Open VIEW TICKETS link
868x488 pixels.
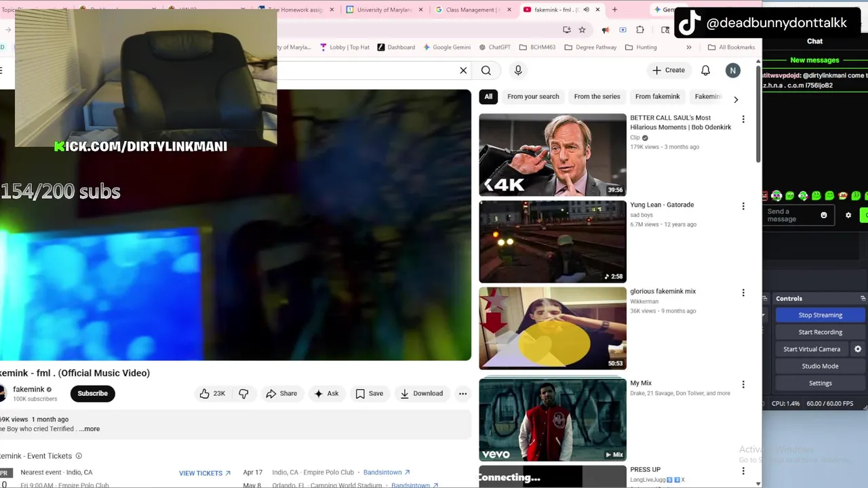(205, 473)
